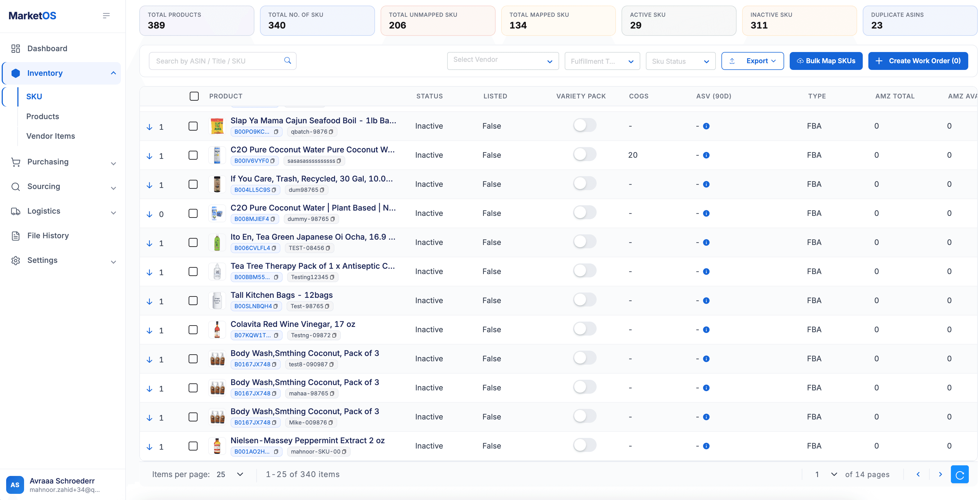Screen dimensions: 980x500
Task: Copy SKU qbatch-9876 icon
Action: point(331,132)
